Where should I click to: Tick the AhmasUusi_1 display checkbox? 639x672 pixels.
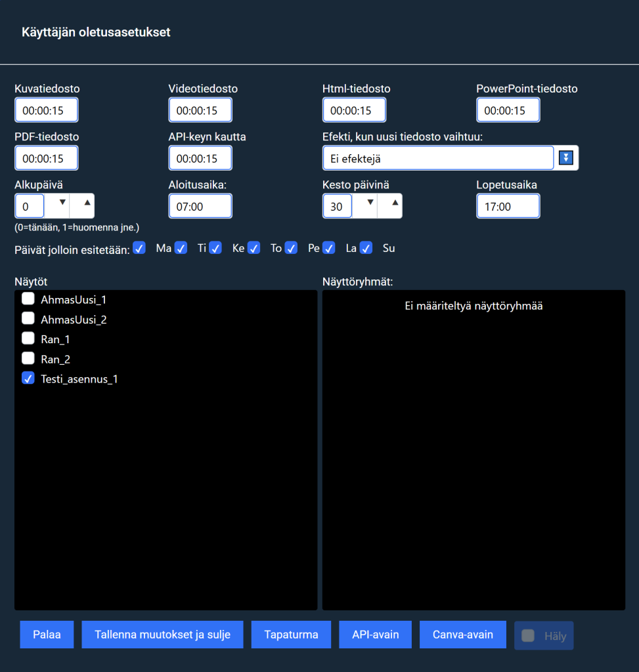click(28, 299)
